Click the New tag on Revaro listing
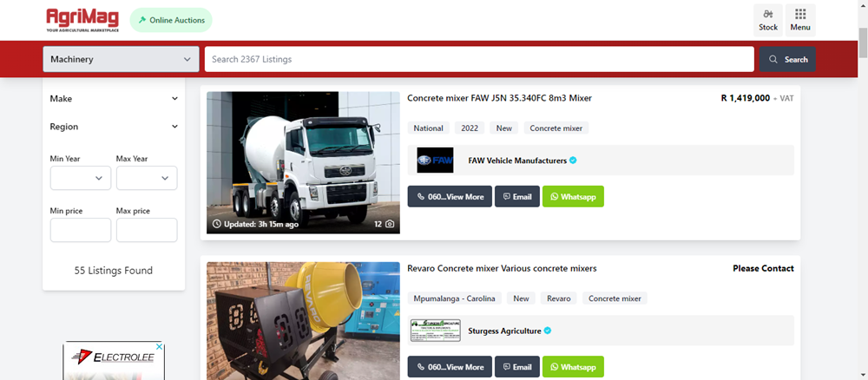 click(521, 298)
